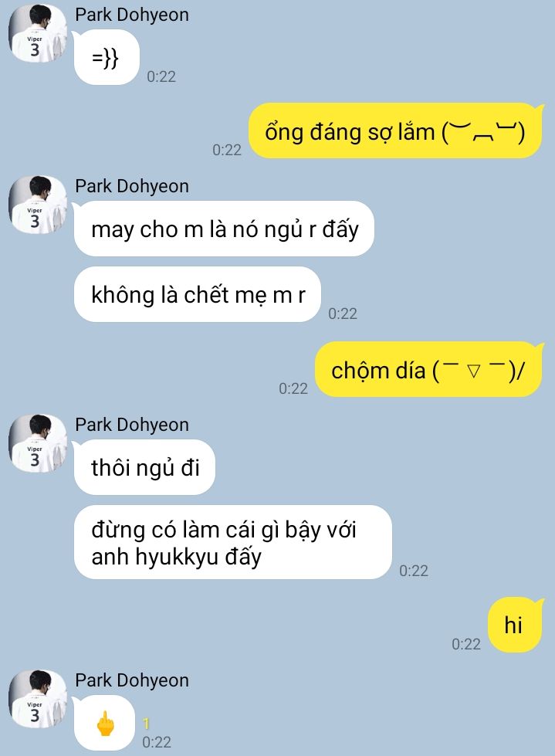
Task: Select the yellow 'hi' bubble
Action: click(515, 625)
